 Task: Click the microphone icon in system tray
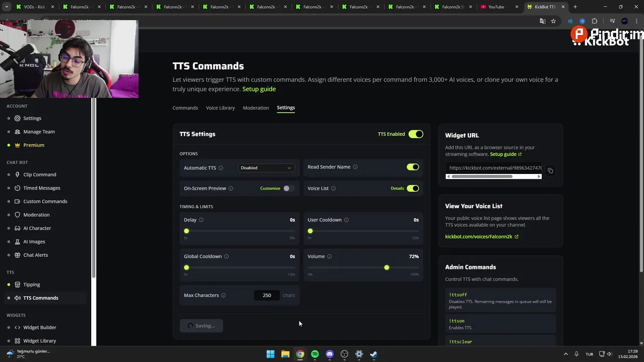(577, 354)
